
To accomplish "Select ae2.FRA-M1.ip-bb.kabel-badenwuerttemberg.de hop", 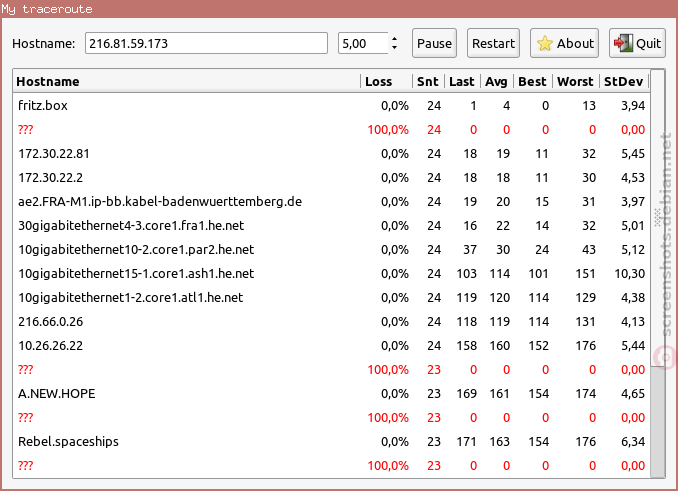I will tap(331, 201).
